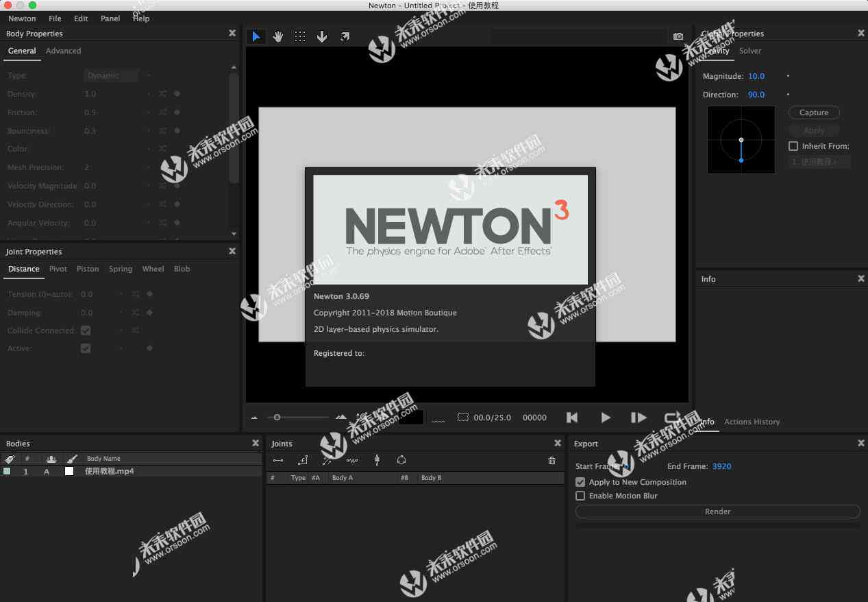
Task: Add a blob joint
Action: tap(401, 461)
